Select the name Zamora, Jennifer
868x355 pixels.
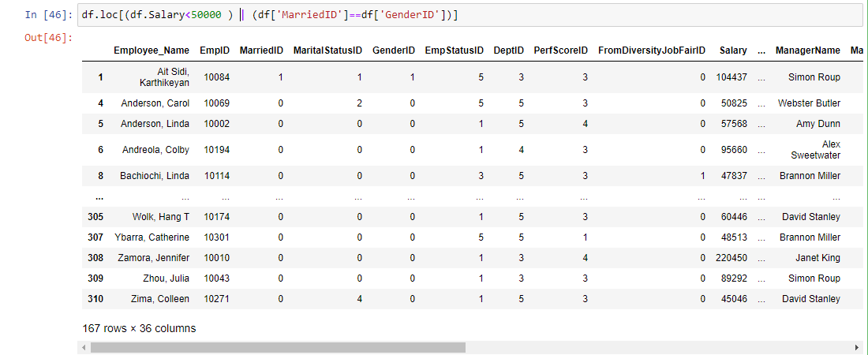tap(153, 257)
